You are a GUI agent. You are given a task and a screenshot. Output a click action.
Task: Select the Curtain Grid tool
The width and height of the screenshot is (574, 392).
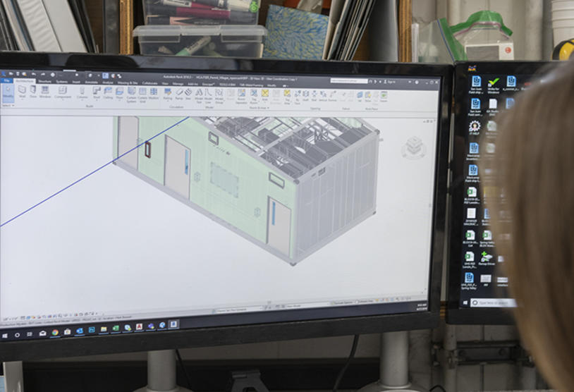[142, 94]
